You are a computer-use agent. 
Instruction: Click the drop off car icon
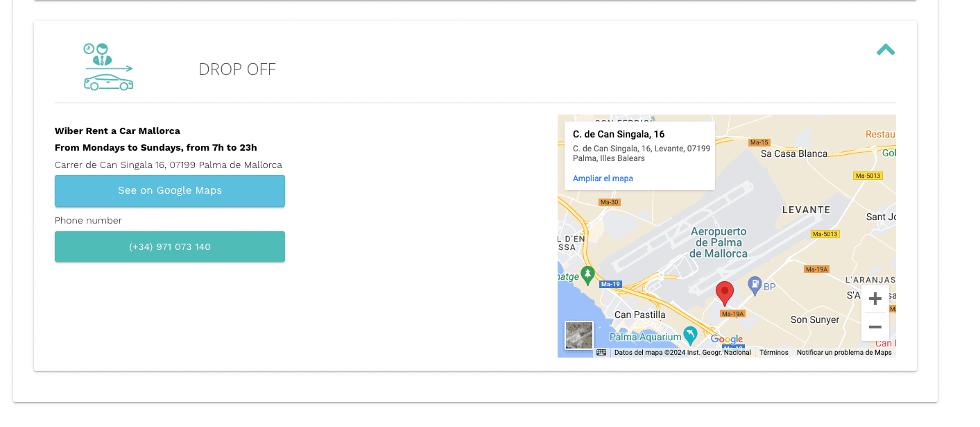[x=108, y=67]
